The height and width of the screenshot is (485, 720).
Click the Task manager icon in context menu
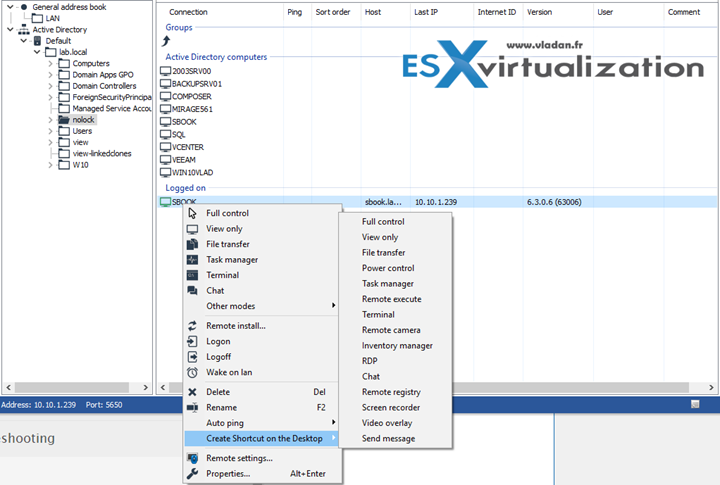point(192,260)
